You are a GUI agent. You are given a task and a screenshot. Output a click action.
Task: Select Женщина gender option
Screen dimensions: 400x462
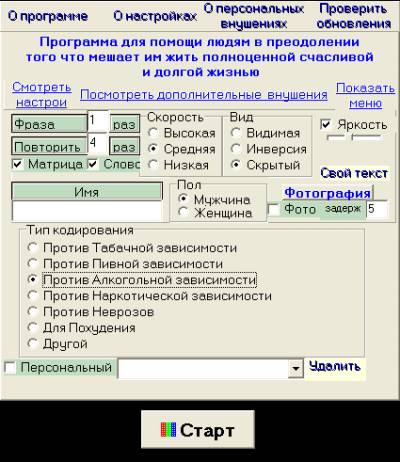(183, 212)
